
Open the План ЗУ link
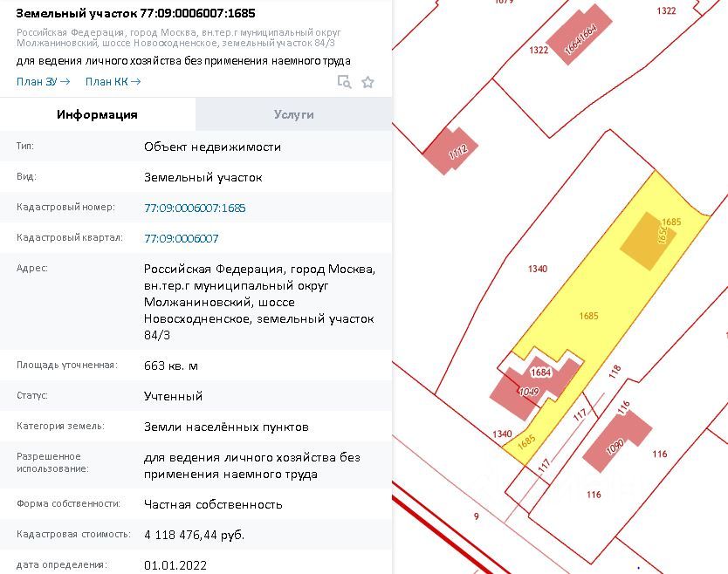[43, 82]
